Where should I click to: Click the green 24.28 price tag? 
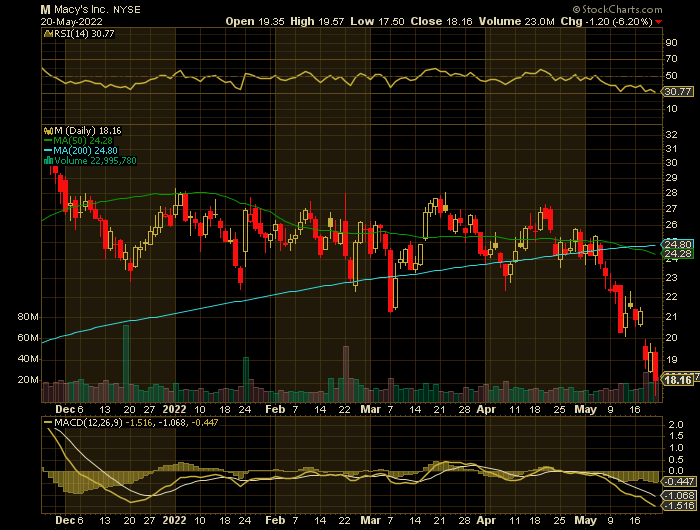[x=677, y=254]
